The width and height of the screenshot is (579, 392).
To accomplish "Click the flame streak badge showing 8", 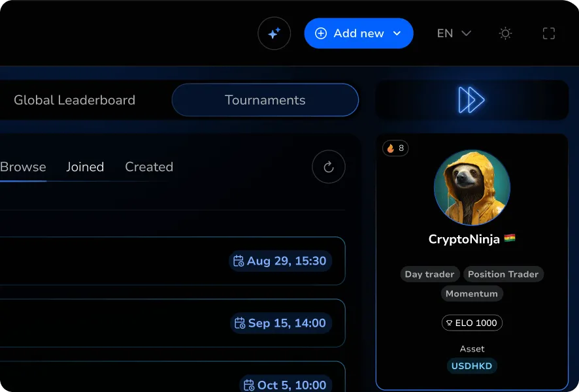I will click(395, 148).
